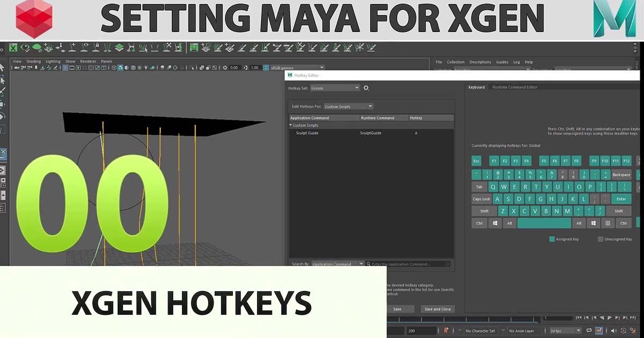
Task: Open the Hotkey Editor settings gear icon
Action: (x=367, y=88)
